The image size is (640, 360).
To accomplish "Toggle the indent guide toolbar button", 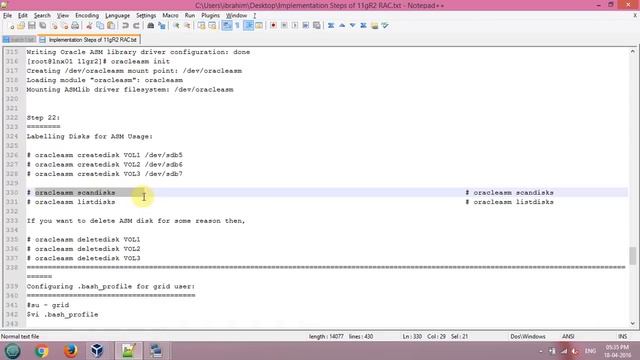I will [x=248, y=26].
